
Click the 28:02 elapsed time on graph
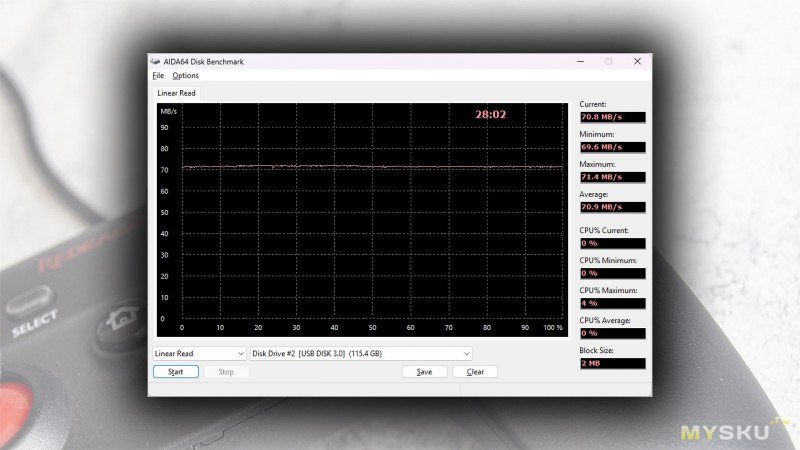coord(491,115)
